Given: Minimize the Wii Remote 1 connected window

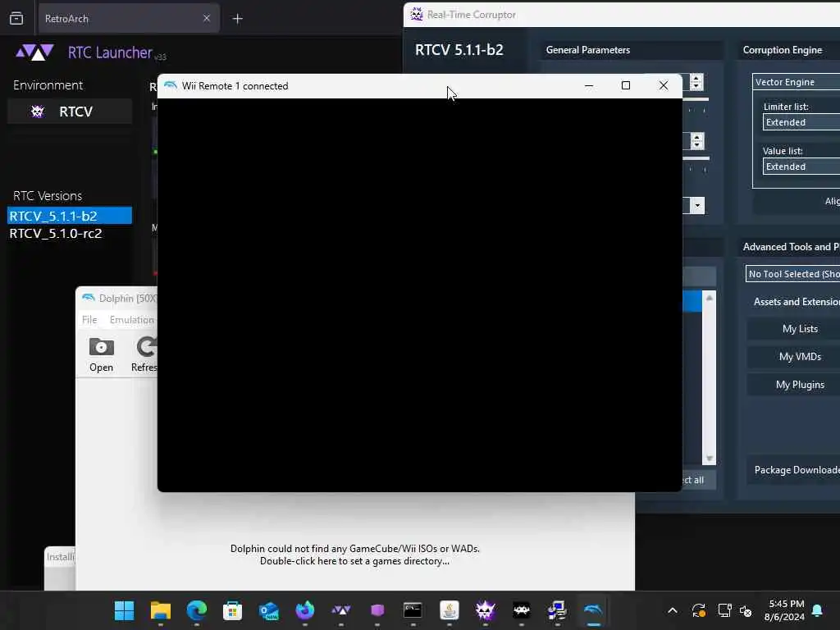Looking at the screenshot, I should coord(589,85).
